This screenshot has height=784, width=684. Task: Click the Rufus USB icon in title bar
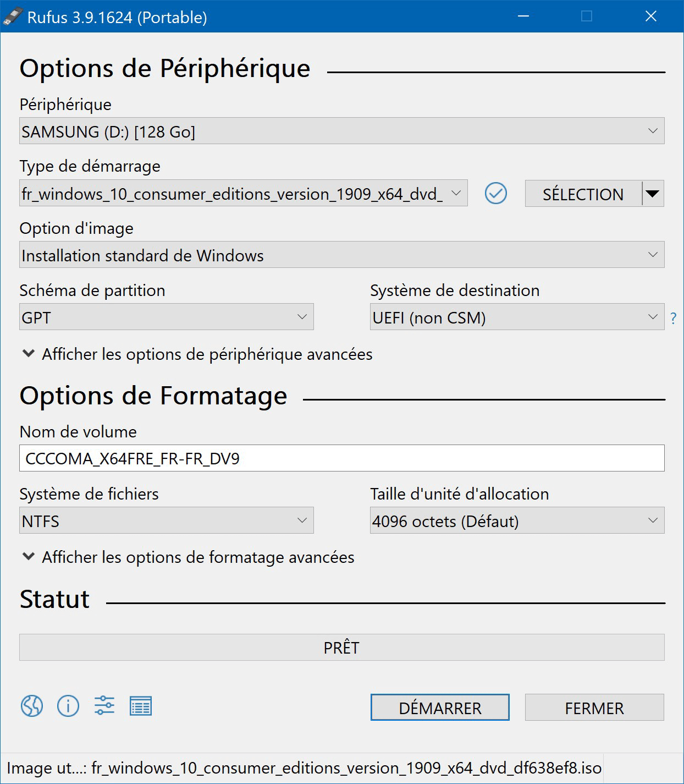tap(13, 17)
